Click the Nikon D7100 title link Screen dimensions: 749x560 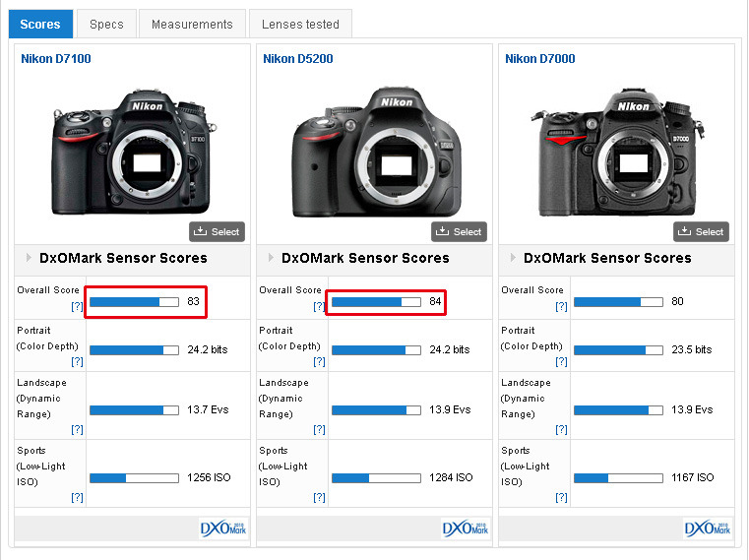tap(56, 59)
